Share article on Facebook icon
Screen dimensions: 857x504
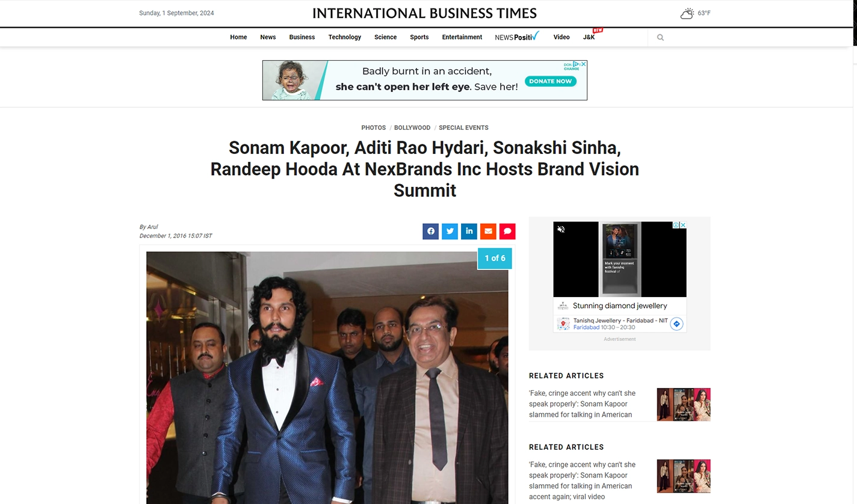(x=430, y=231)
